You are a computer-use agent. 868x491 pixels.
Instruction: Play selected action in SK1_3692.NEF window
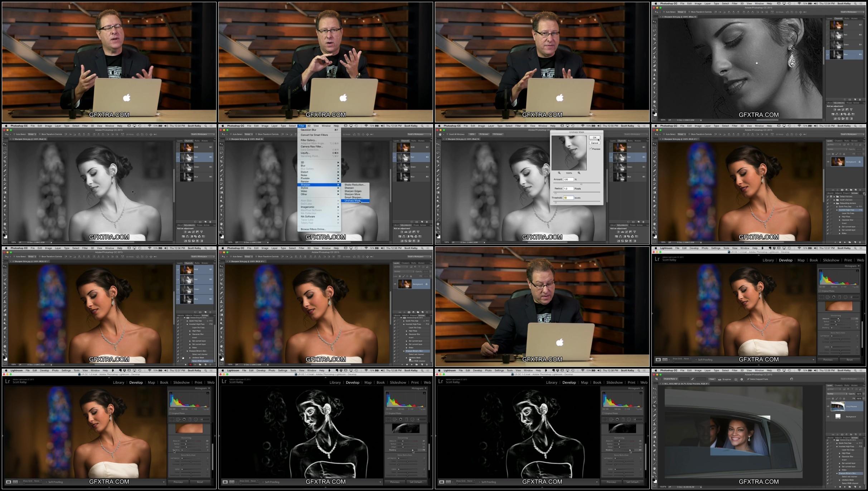click(x=845, y=487)
